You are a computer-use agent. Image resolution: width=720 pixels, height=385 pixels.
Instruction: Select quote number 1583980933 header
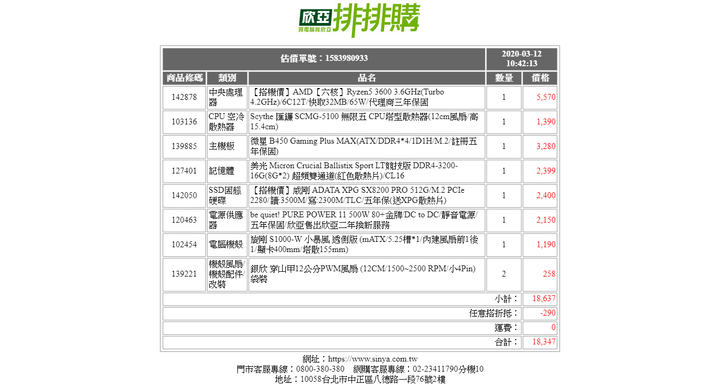(324, 58)
